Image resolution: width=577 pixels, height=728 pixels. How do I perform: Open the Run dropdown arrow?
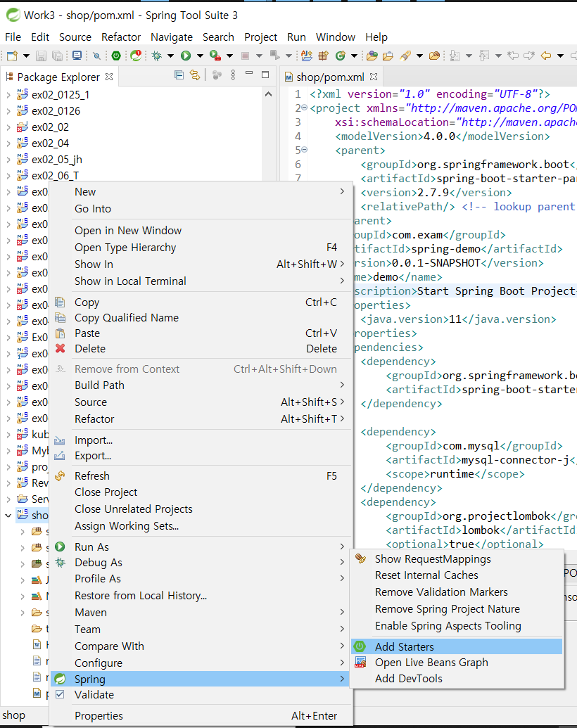200,56
